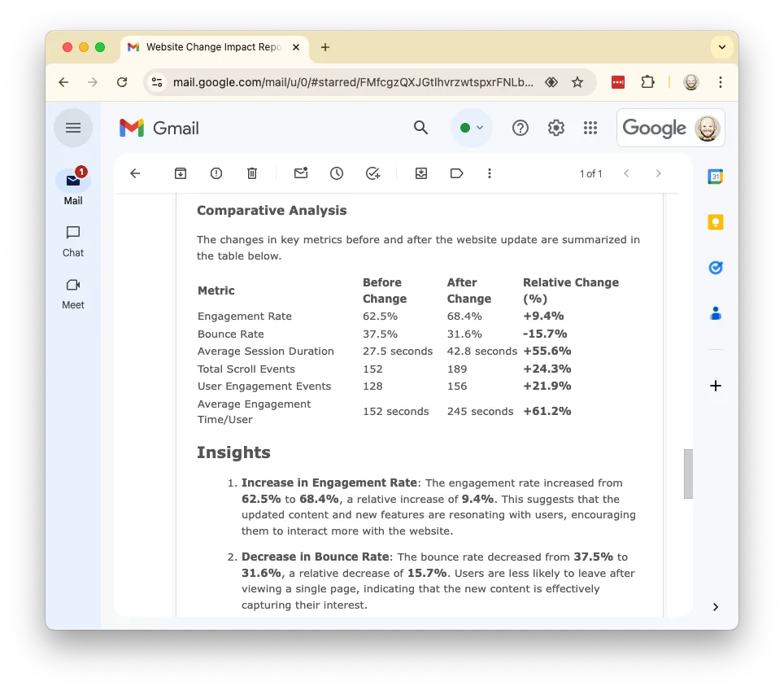This screenshot has height=690, width=784.
Task: Switch to Chat in sidebar
Action: click(73, 242)
